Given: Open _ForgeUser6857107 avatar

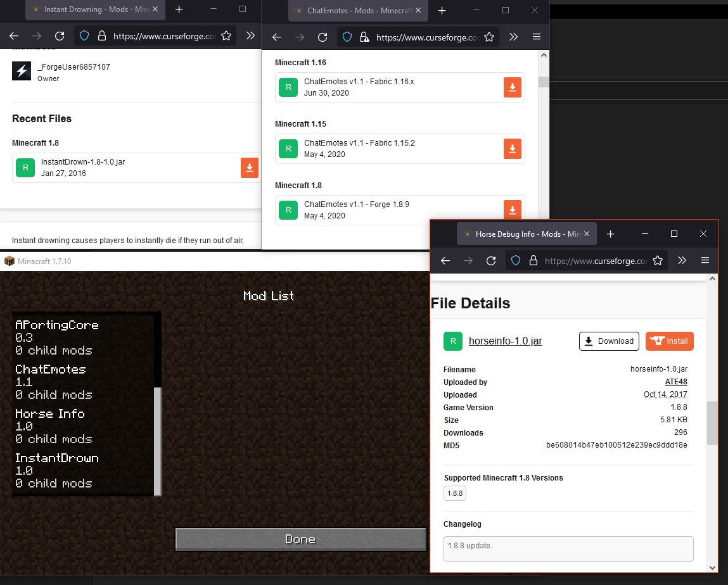Looking at the screenshot, I should (x=22, y=71).
